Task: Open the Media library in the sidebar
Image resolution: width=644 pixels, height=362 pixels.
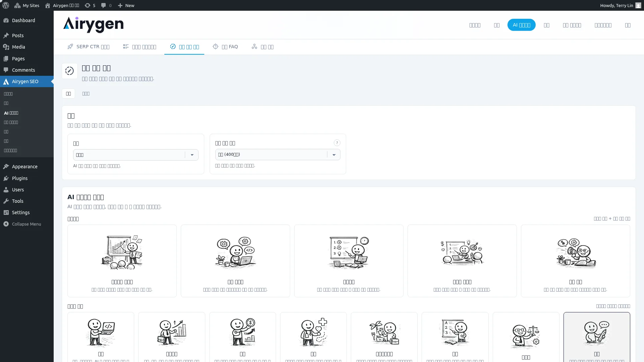Action: (x=27, y=47)
